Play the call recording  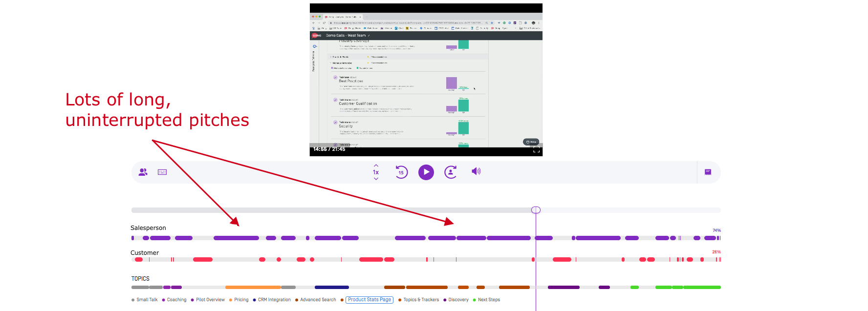(x=426, y=172)
